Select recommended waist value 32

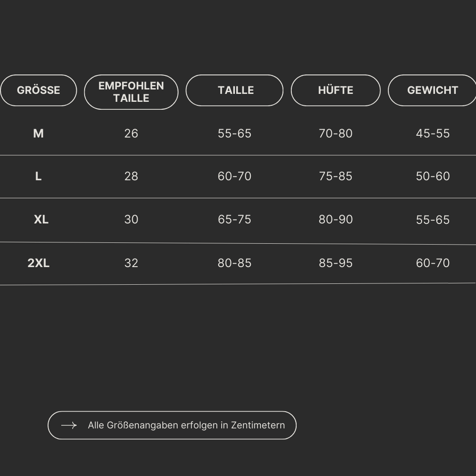point(131,263)
